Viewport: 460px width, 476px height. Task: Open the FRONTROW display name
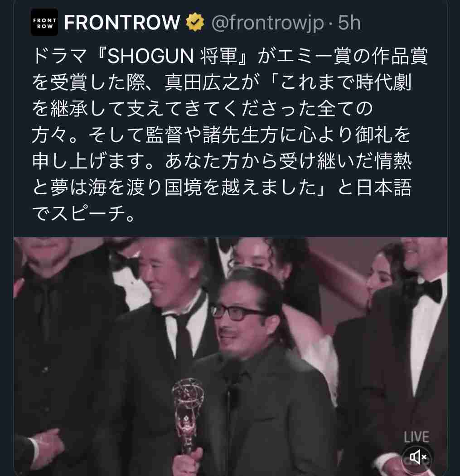[x=122, y=23]
